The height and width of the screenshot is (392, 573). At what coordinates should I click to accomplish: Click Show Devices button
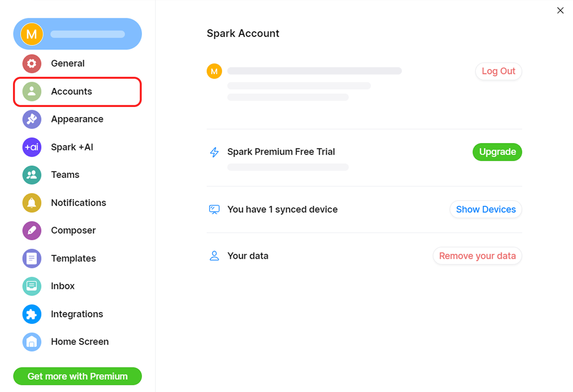[x=486, y=209]
